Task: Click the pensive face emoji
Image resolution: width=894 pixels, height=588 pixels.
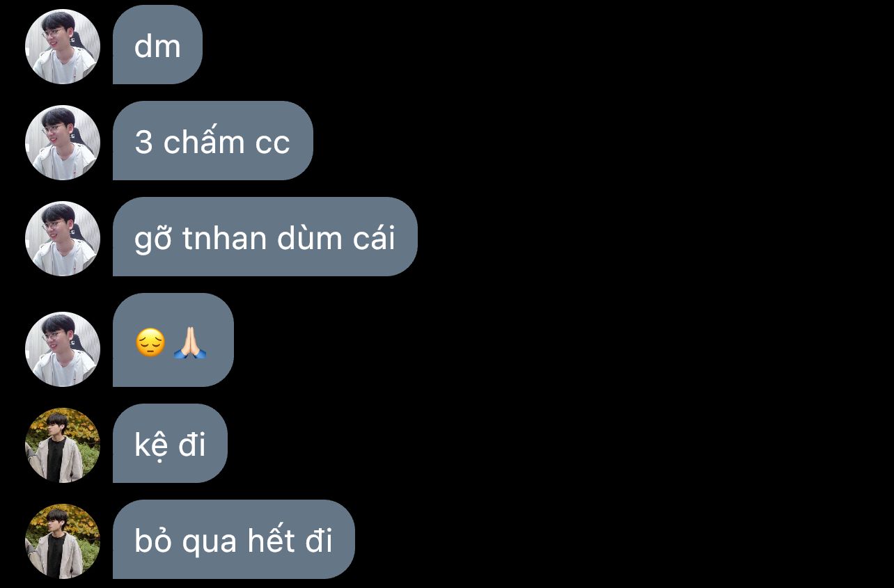Action: point(150,343)
